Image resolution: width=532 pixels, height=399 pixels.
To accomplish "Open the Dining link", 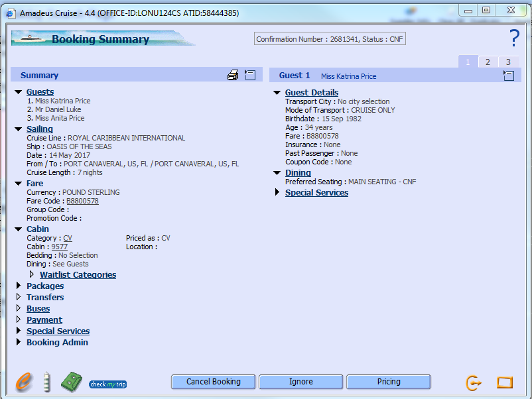I will [298, 173].
